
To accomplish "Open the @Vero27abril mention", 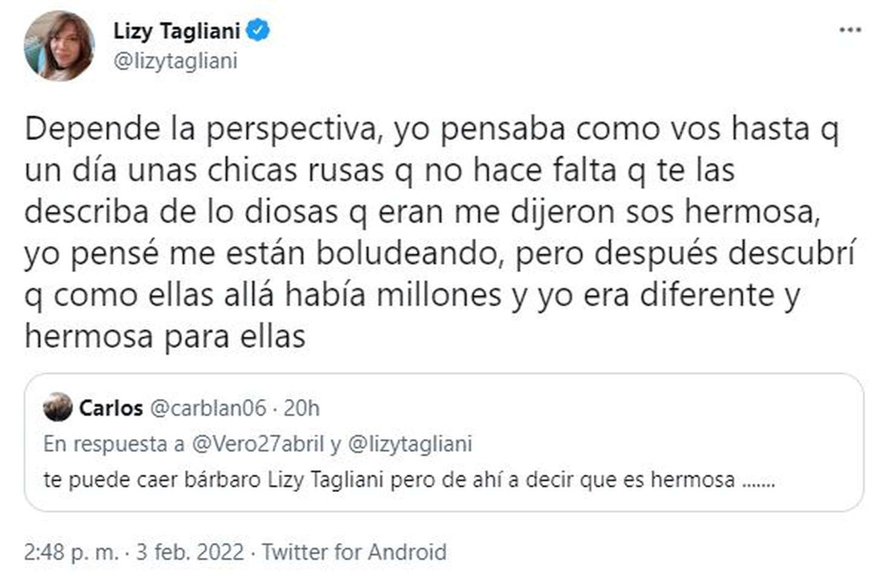I will (x=258, y=444).
